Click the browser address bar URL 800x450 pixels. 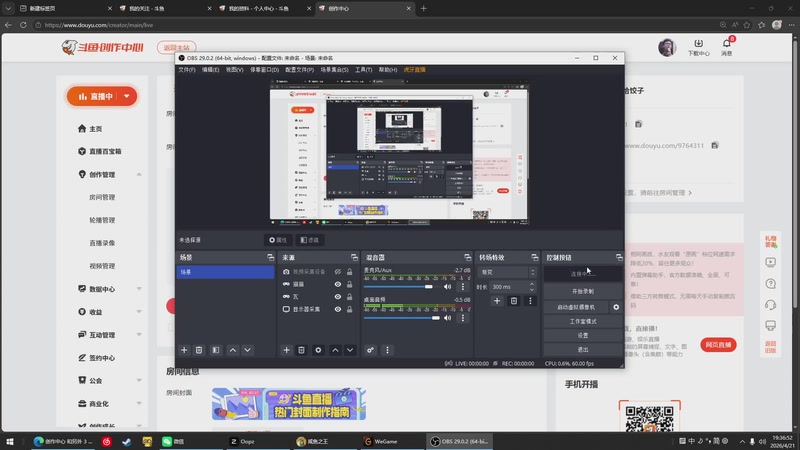(x=98, y=25)
